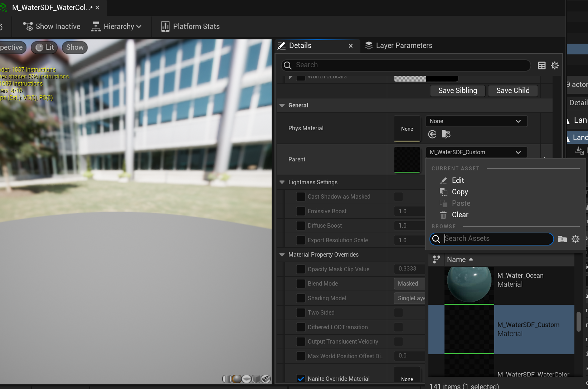The image size is (588, 389).
Task: Open the Parent M_WaterSDF_Custom dropdown
Action: click(x=476, y=152)
